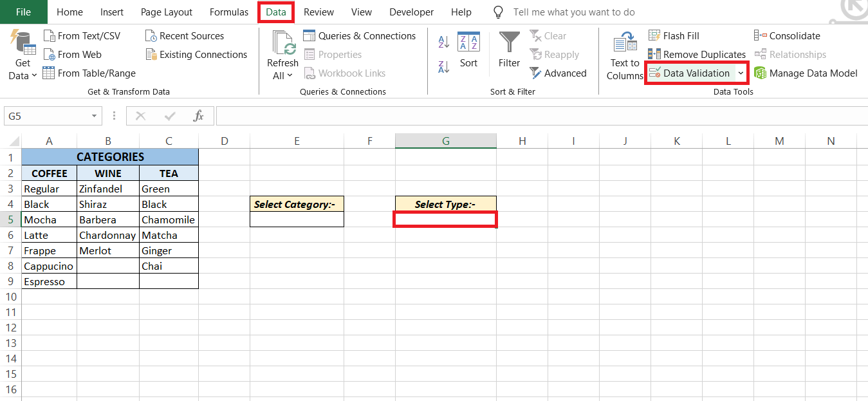This screenshot has height=401, width=868.
Task: Import data From Text/CSV
Action: (82, 36)
